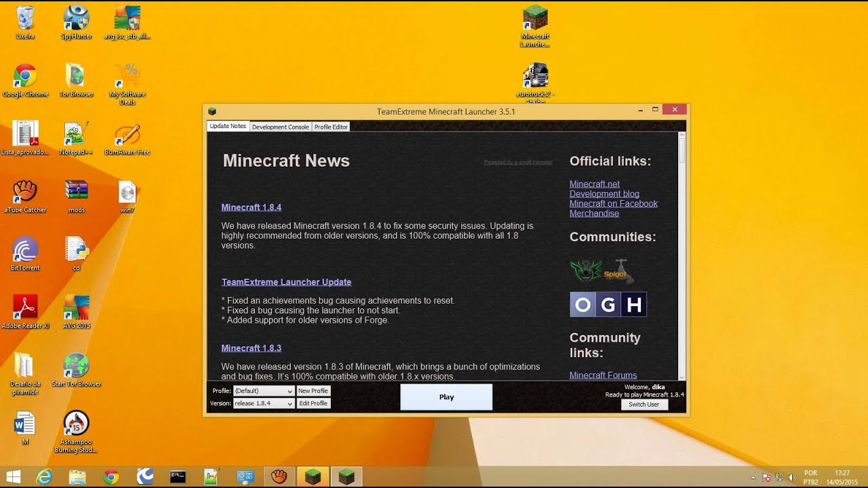Follow the Merchandise link
The width and height of the screenshot is (868, 488).
click(594, 213)
